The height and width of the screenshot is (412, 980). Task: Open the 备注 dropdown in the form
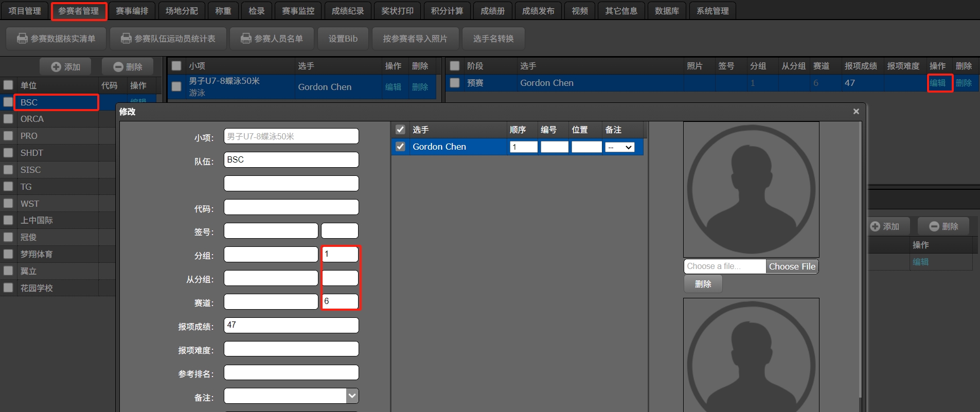(x=352, y=396)
